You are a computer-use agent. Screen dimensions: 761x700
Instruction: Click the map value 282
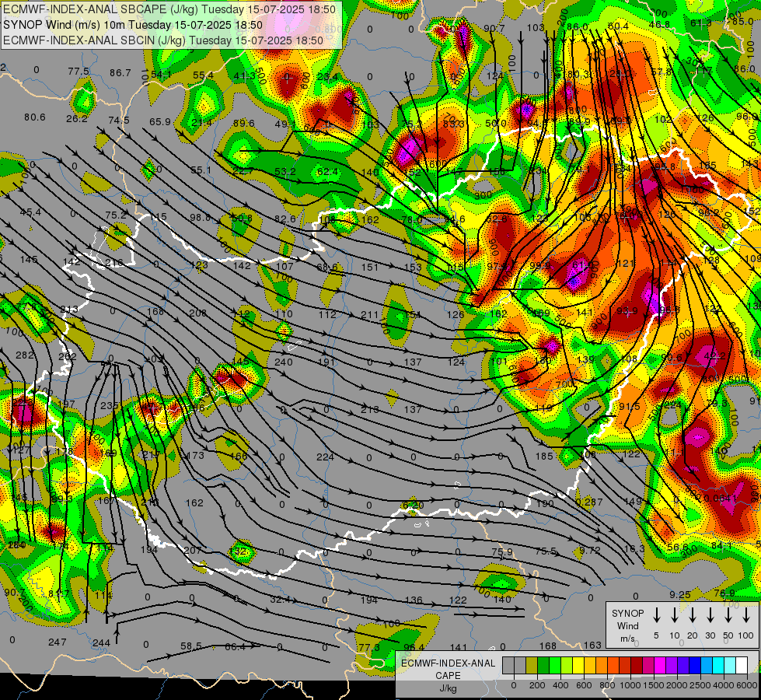coord(25,355)
